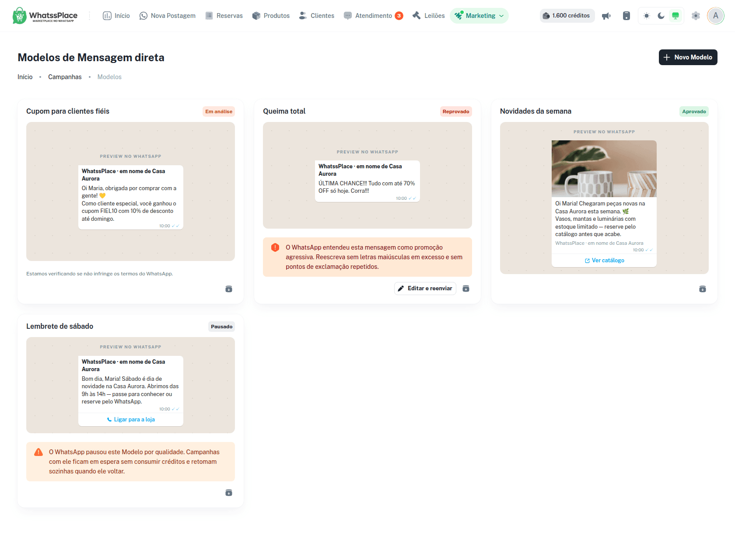Open Reservas menu item

(x=224, y=16)
